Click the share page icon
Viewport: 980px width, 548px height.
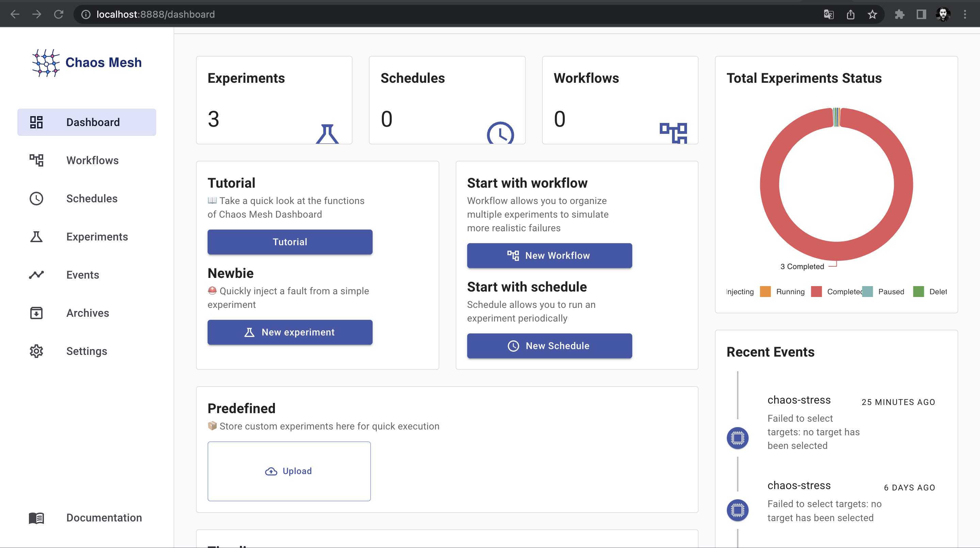[851, 14]
